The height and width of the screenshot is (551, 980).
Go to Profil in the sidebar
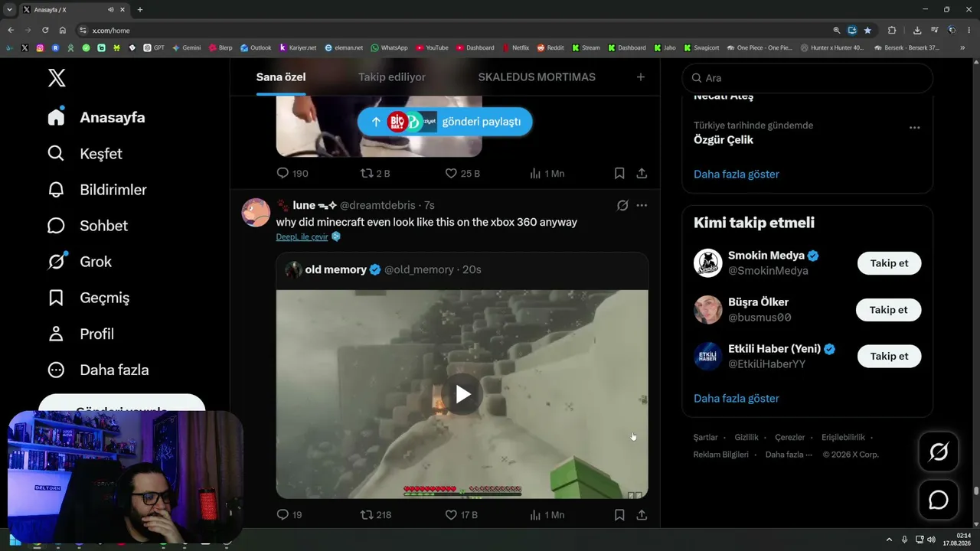[80, 334]
